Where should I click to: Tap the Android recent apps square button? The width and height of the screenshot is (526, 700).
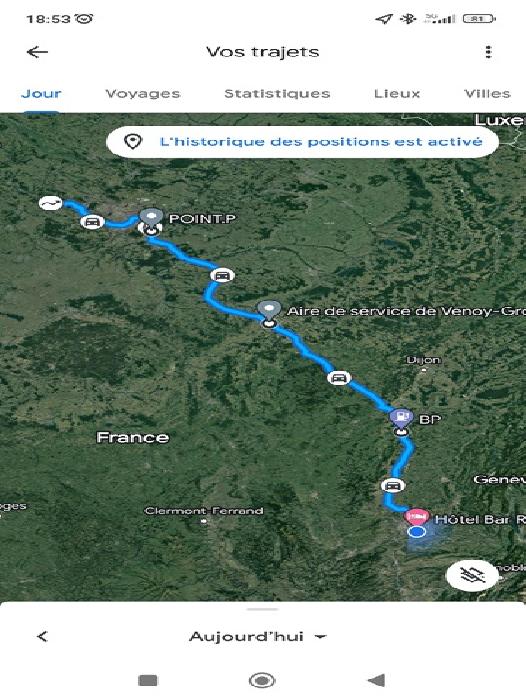pyautogui.click(x=148, y=680)
